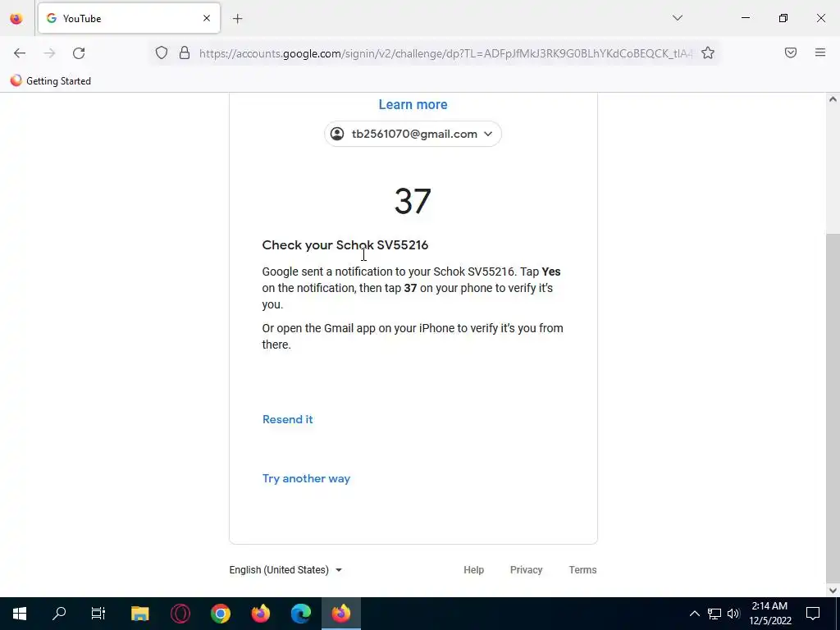Launch Google Chrome from taskbar
The image size is (840, 630).
click(x=220, y=614)
